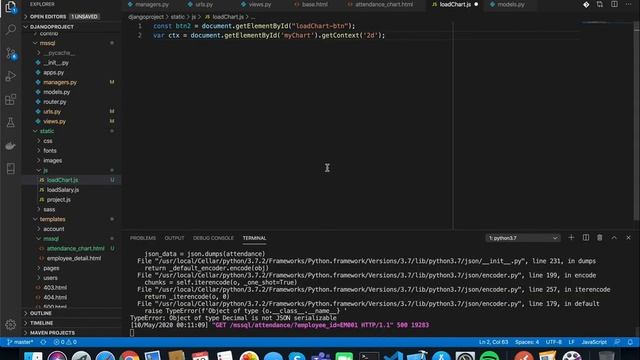Open the Testing flask view
Viewport: 640px width, 360px height.
(x=11, y=122)
